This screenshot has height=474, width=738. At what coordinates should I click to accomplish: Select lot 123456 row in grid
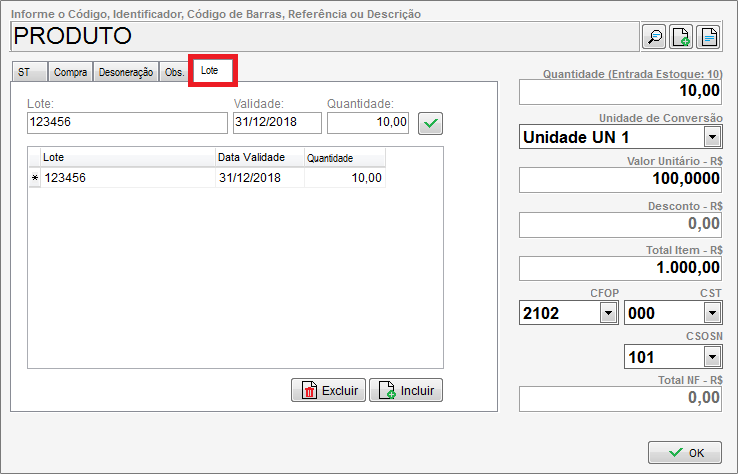point(128,178)
